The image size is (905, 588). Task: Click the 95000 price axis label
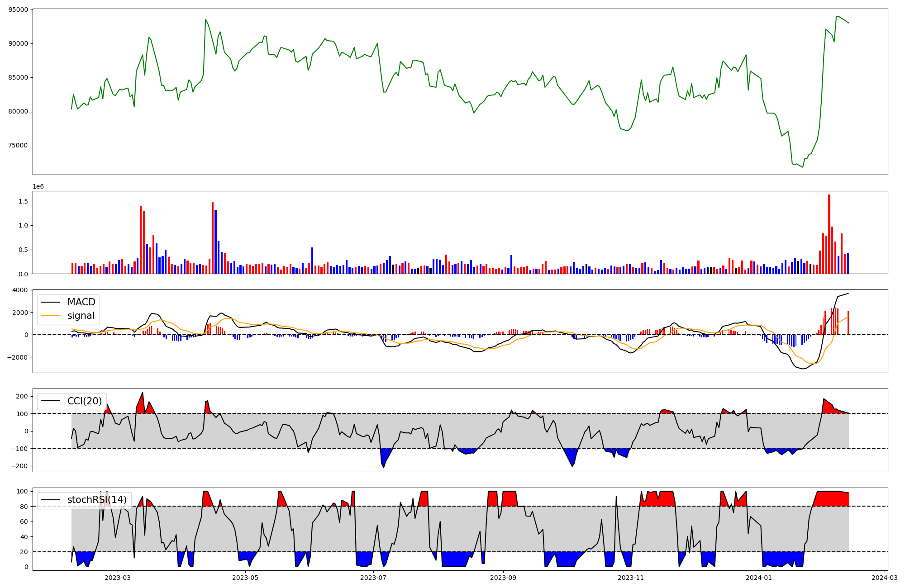[x=18, y=9]
